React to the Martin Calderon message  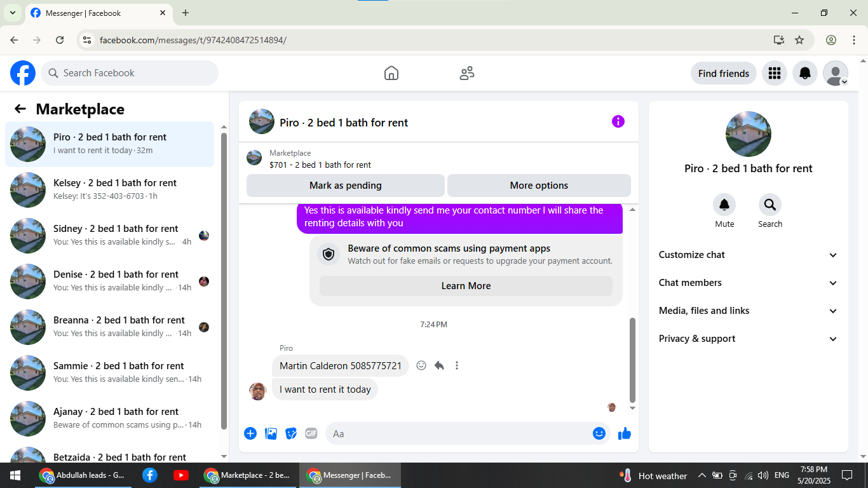tap(421, 365)
